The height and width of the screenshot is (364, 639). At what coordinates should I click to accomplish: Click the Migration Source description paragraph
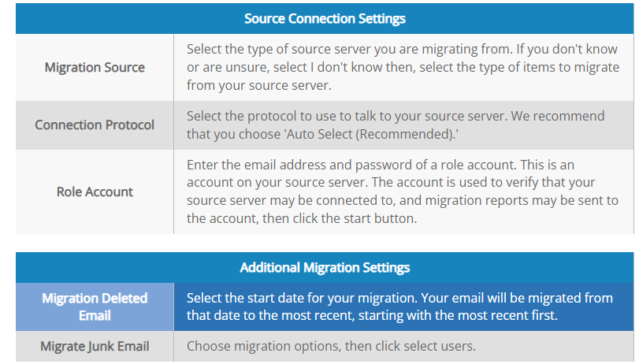coord(403,67)
